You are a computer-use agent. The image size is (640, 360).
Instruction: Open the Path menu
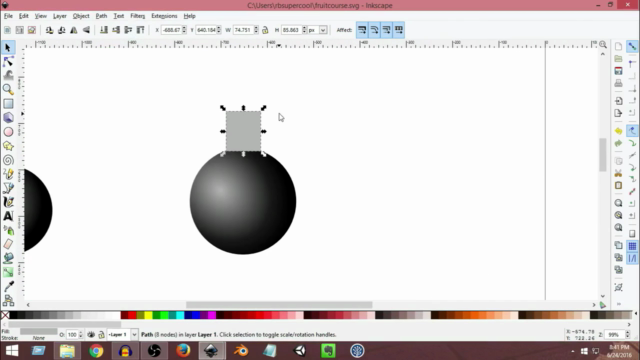[101, 16]
